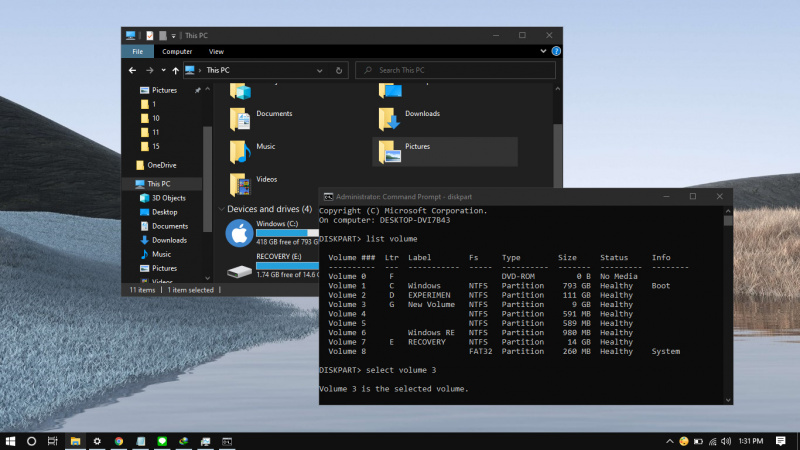The width and height of the screenshot is (800, 450).
Task: Collapse Devices and drives group
Action: [221, 209]
